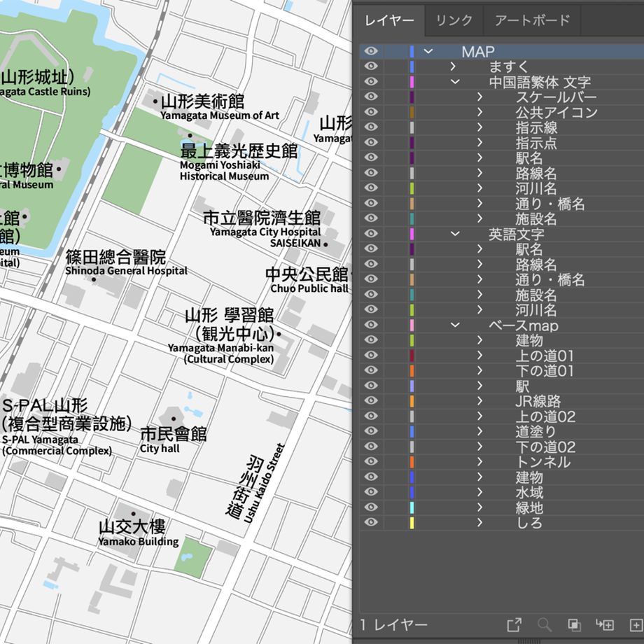
Task: Collapse the ベースmap group
Action: pos(455,325)
